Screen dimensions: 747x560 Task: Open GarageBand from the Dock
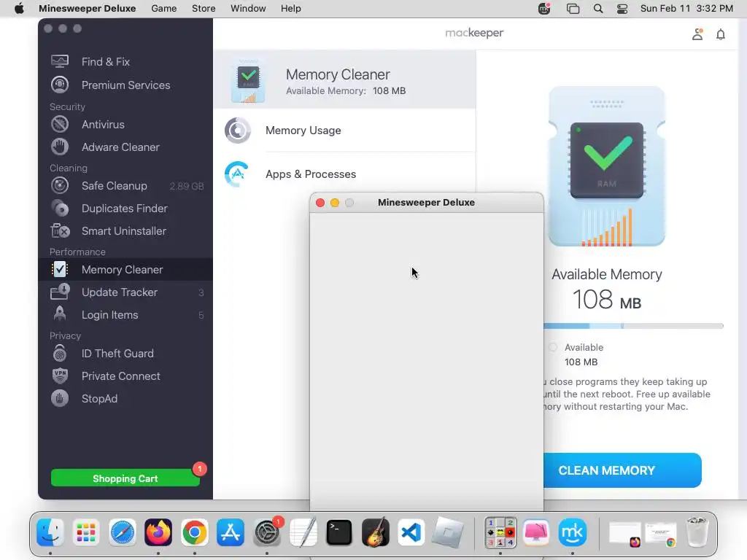click(376, 532)
